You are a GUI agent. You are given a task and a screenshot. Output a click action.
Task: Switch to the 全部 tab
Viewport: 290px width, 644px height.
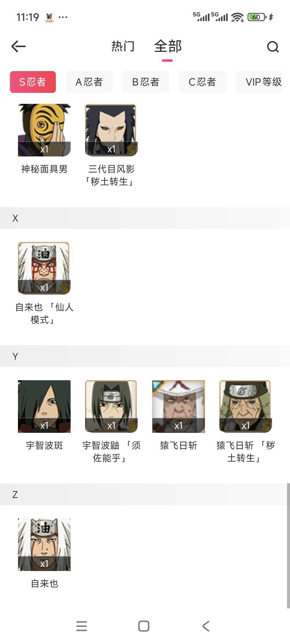(168, 46)
